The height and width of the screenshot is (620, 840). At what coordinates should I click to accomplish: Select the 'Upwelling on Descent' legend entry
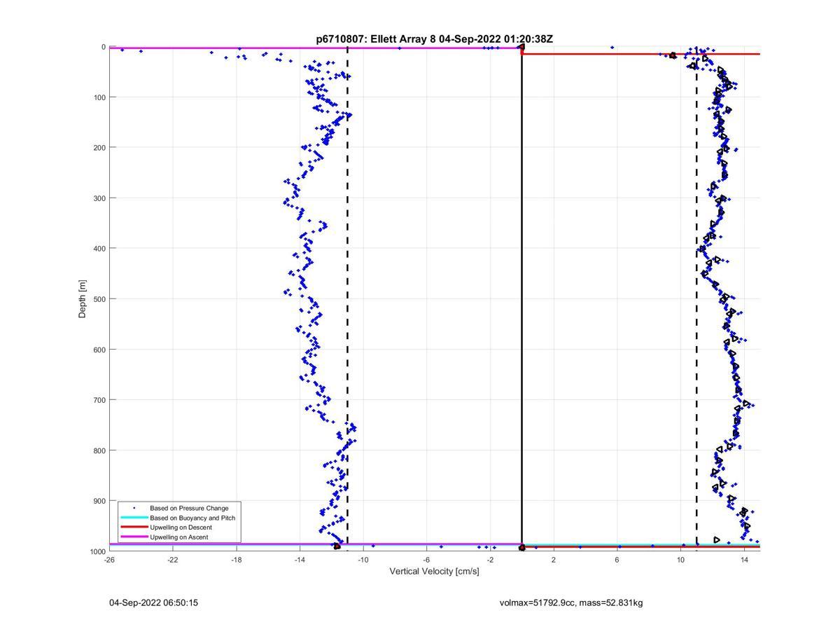point(181,528)
